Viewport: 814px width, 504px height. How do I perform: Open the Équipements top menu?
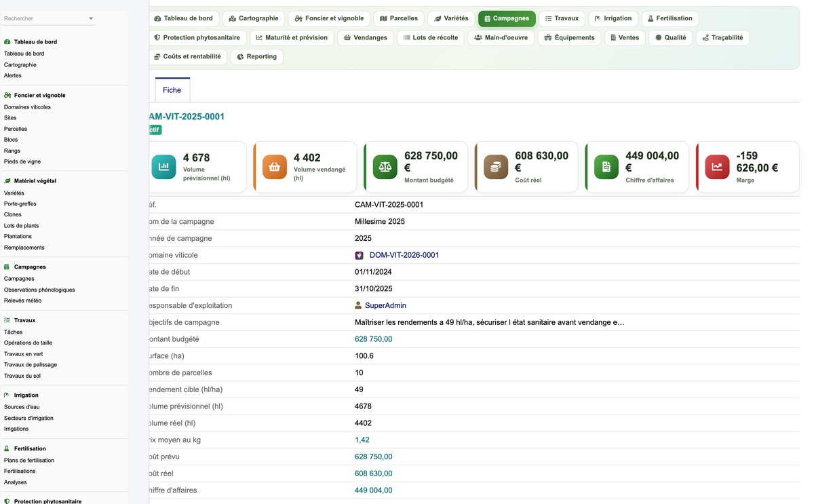(570, 37)
